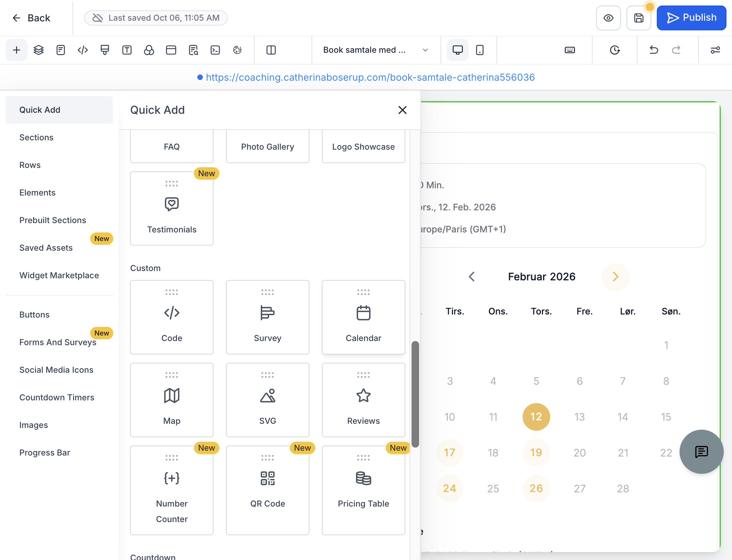This screenshot has width=732, height=560.
Task: Add the Photo Gallery section
Action: click(x=268, y=147)
